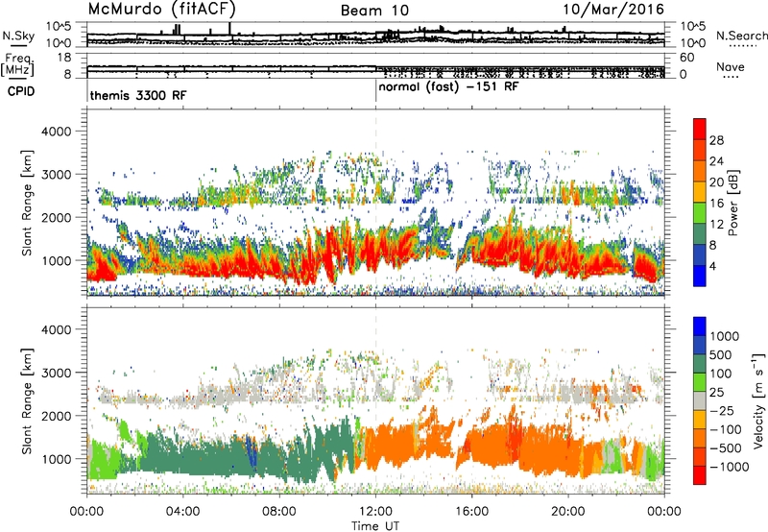Click the 'N.Search' legend label
The image size is (768, 532).
tap(741, 36)
